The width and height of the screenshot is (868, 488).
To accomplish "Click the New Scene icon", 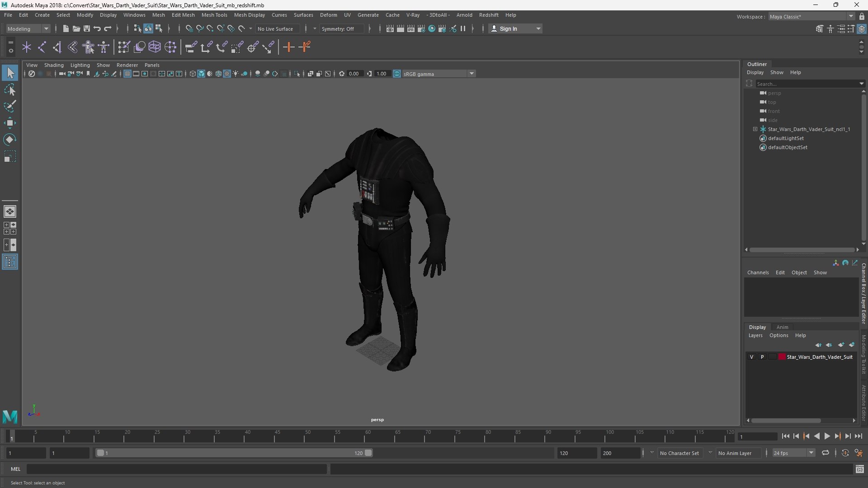I will click(x=66, y=28).
